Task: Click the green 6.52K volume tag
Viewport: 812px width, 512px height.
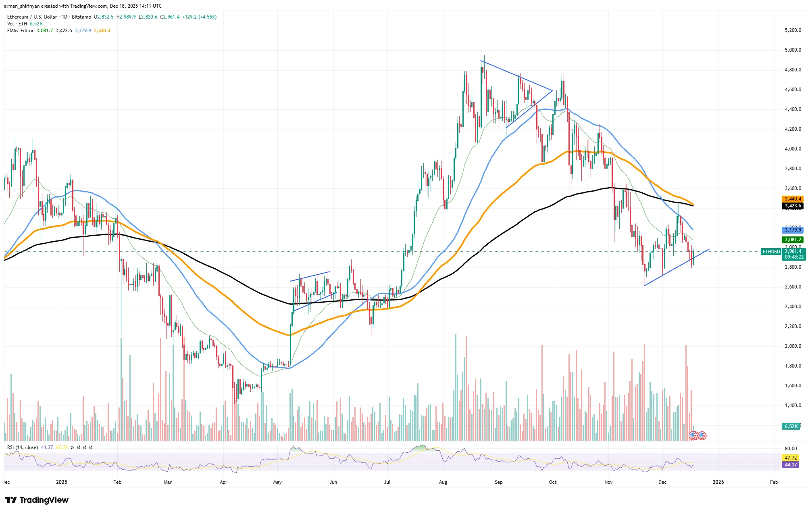Action: 791,426
